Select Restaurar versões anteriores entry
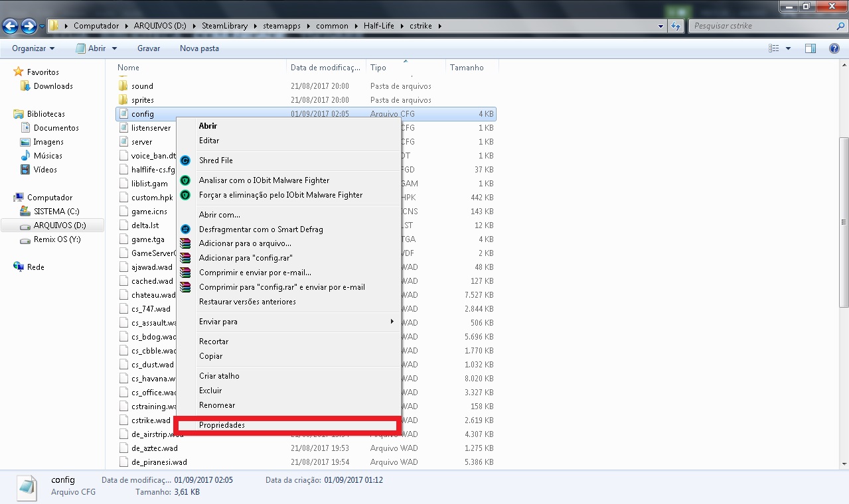This screenshot has width=849, height=504. (288, 302)
